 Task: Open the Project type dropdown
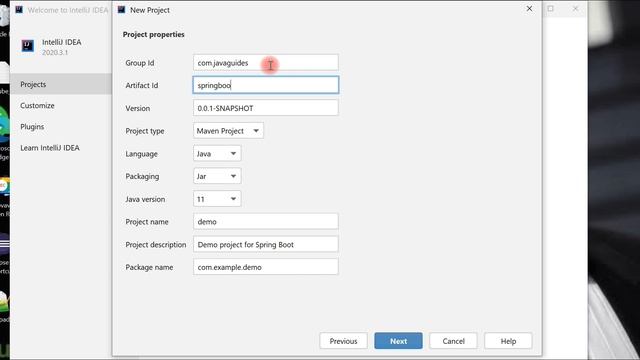(228, 131)
